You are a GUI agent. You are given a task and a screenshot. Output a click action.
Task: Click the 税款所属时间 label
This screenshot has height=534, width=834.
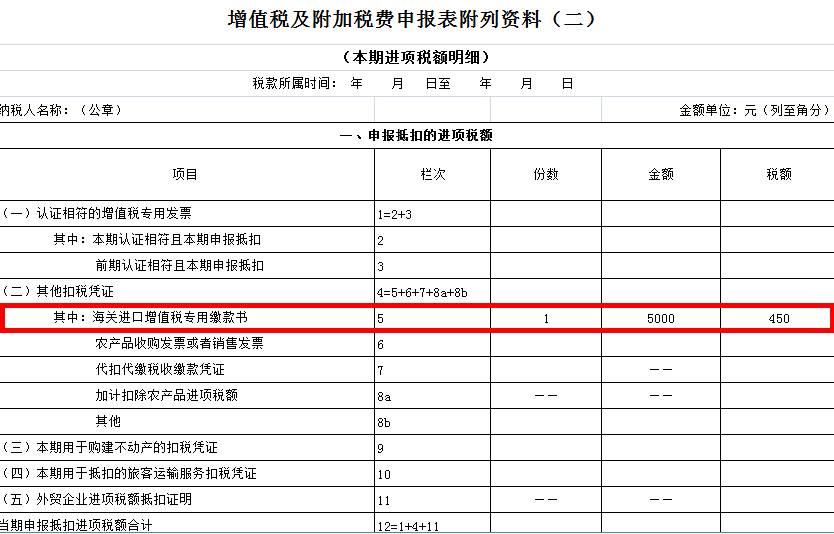295,84
